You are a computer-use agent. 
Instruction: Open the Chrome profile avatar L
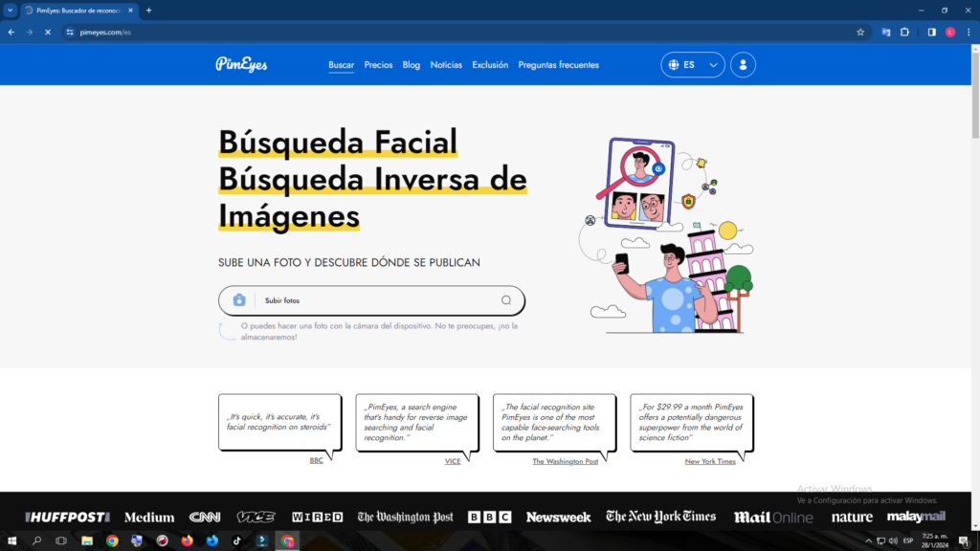tap(950, 32)
